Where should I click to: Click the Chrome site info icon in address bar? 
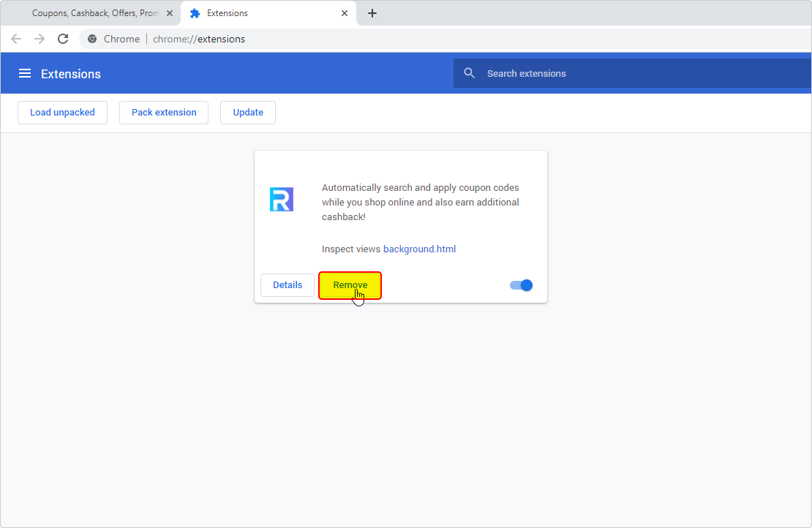pos(92,39)
